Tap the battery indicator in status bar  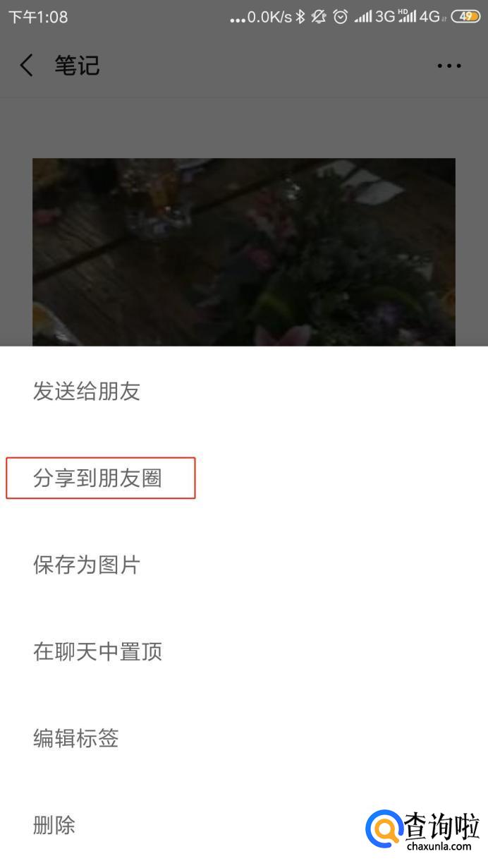(x=465, y=17)
